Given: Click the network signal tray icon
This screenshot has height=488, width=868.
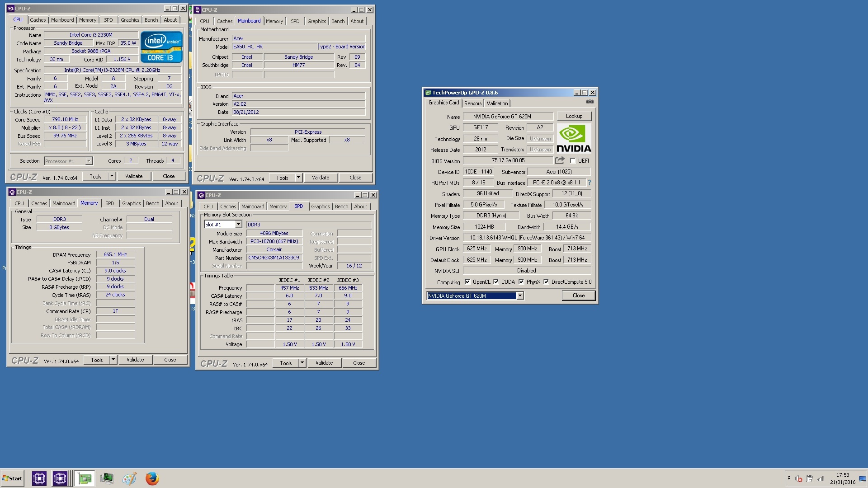Looking at the screenshot, I should (x=821, y=479).
